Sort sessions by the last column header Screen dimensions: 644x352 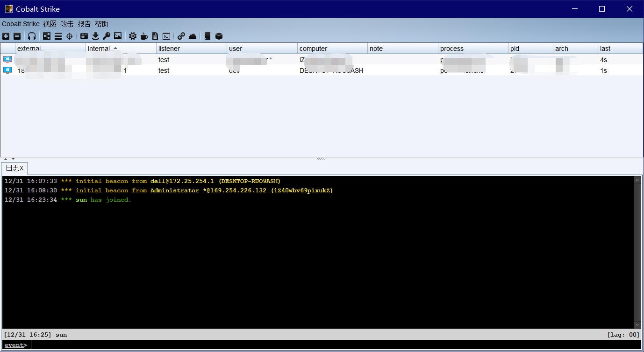[620, 49]
